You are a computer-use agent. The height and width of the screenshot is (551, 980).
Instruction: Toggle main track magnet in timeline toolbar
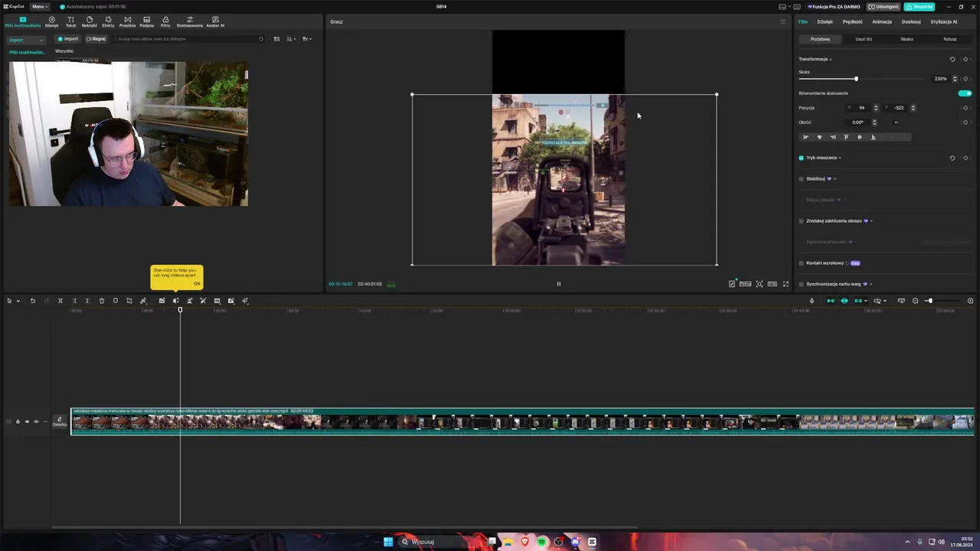click(x=831, y=301)
